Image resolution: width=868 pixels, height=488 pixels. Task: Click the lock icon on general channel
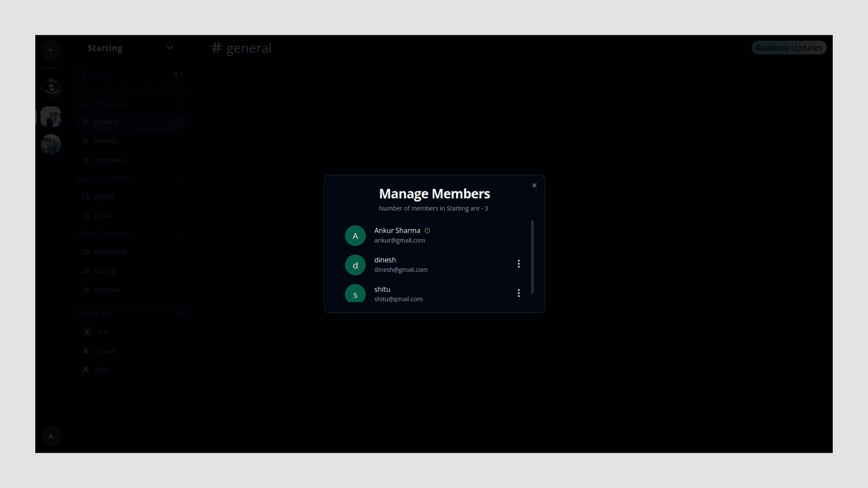(177, 122)
